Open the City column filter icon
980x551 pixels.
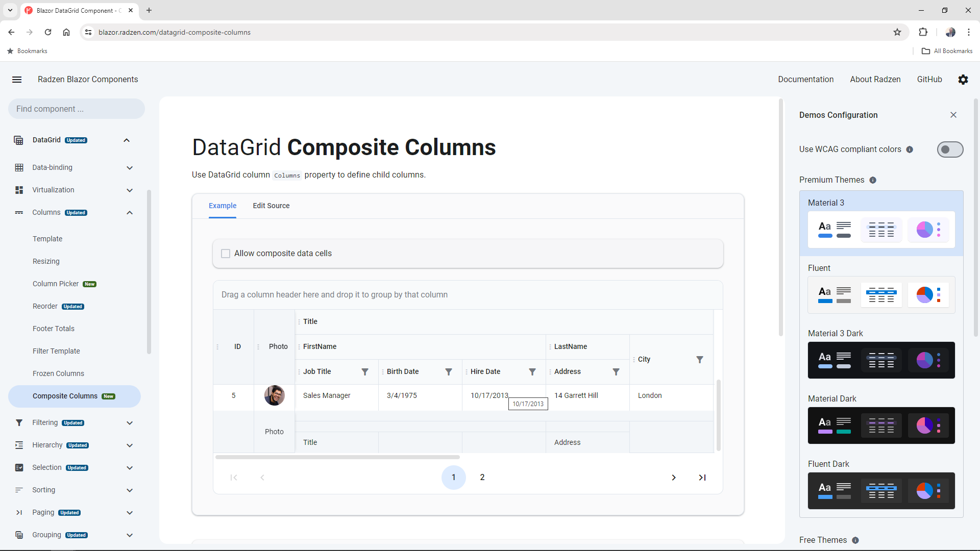pyautogui.click(x=700, y=360)
